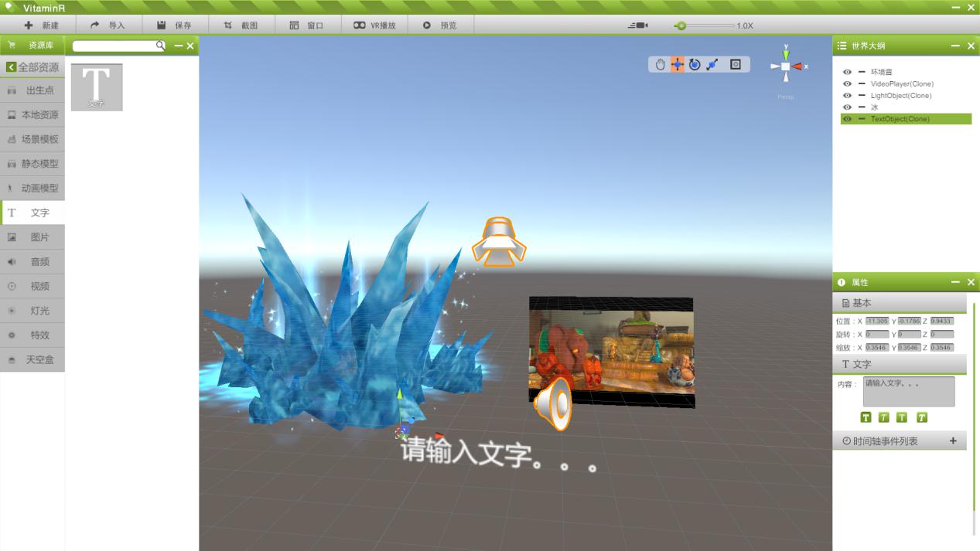The image size is (980, 551).
Task: Click the camera speed slider handle
Action: tap(681, 26)
